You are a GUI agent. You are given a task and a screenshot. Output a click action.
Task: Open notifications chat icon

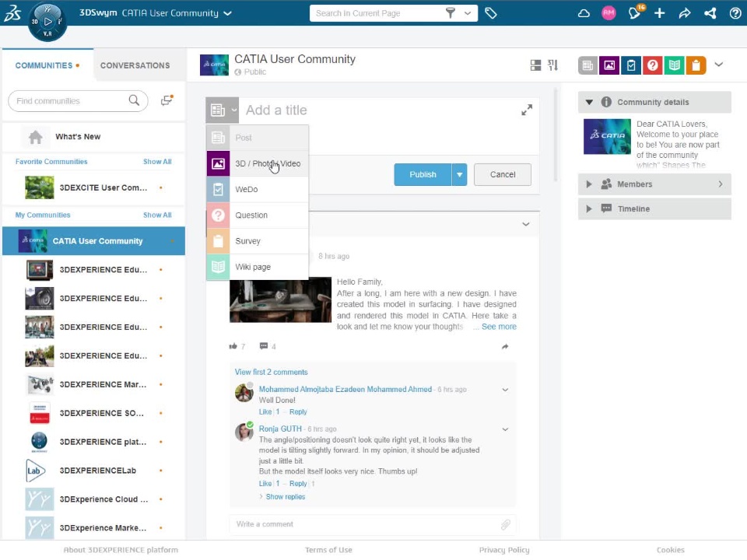pos(635,13)
